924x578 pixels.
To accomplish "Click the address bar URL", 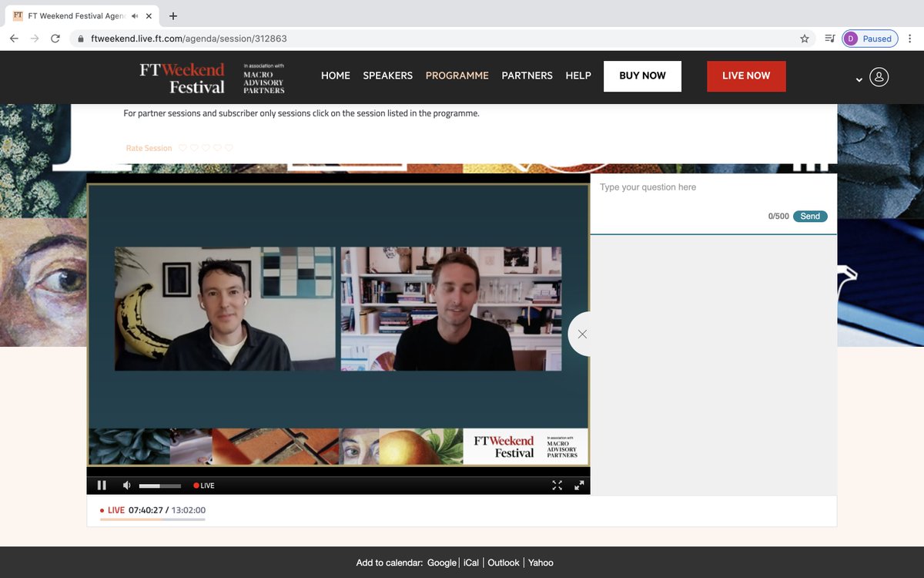I will 189,39.
